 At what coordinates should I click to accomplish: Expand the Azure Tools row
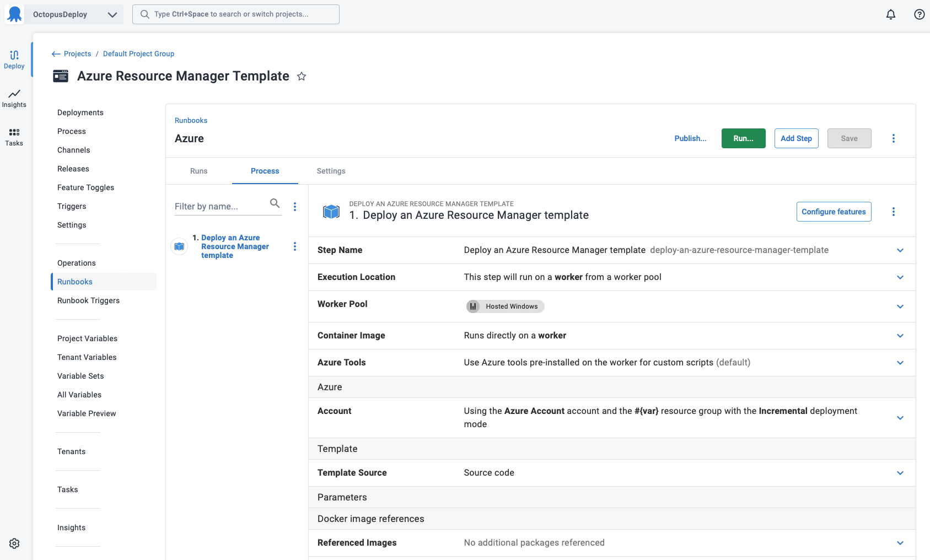point(900,363)
